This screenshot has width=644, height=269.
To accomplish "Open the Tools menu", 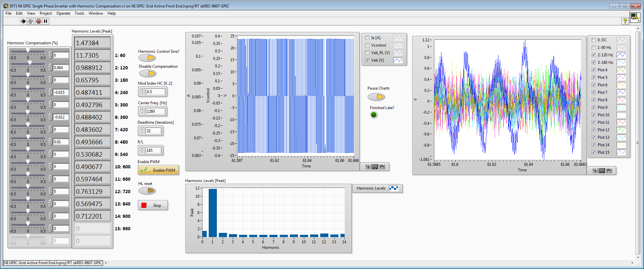I will [x=79, y=13].
